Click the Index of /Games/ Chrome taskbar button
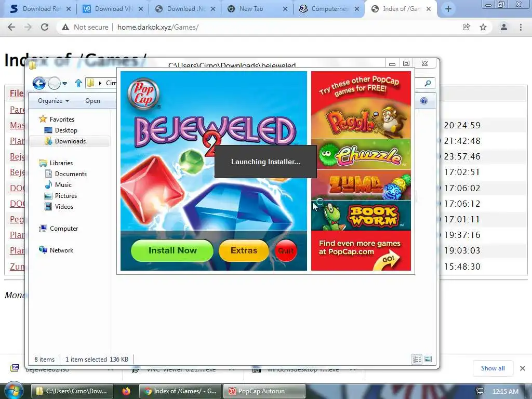Screen dimensions: 532x399 180,391
